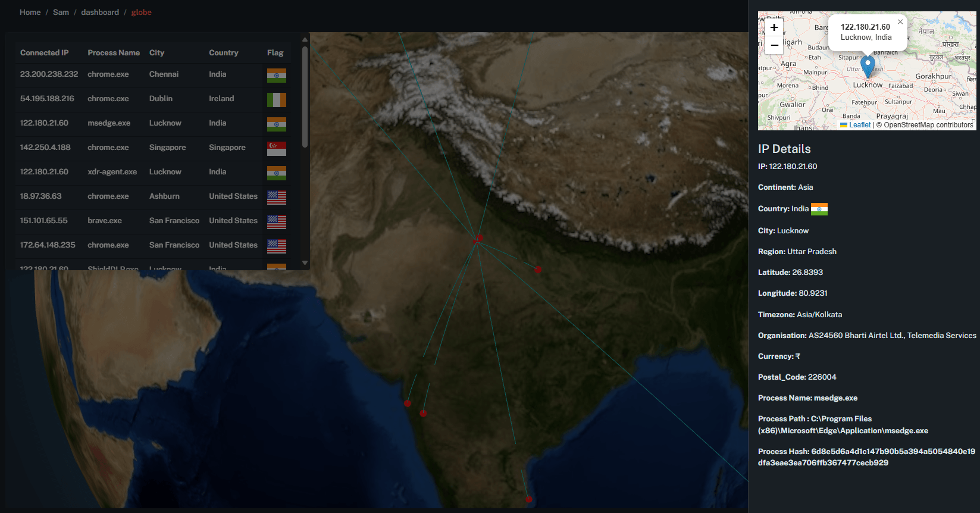Click the map zoom in plus button
Image resolution: width=980 pixels, height=513 pixels.
tap(774, 27)
